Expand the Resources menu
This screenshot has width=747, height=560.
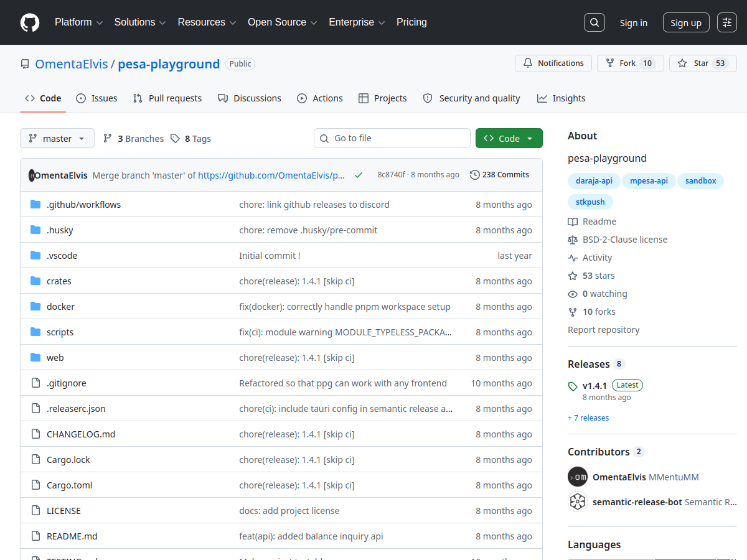point(207,22)
